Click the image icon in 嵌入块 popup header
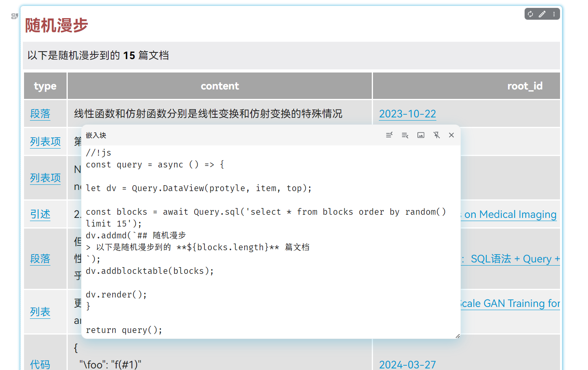The height and width of the screenshot is (370, 588). (x=421, y=135)
